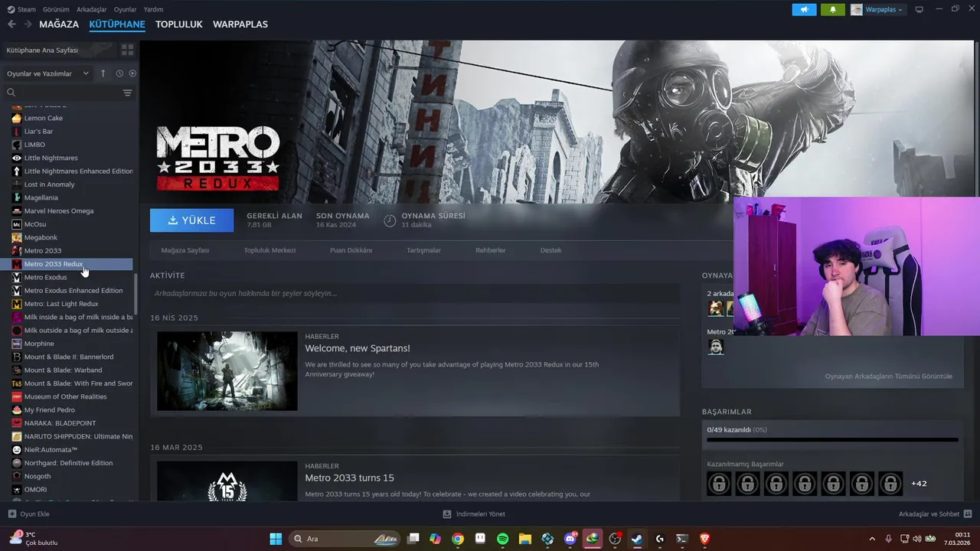Click the Windows Start button
Screen dimensions: 980x551
[276, 539]
